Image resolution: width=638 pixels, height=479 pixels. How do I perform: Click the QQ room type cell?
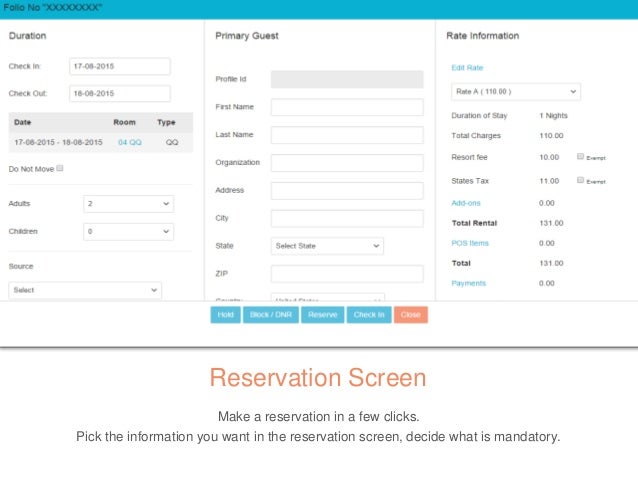(172, 142)
